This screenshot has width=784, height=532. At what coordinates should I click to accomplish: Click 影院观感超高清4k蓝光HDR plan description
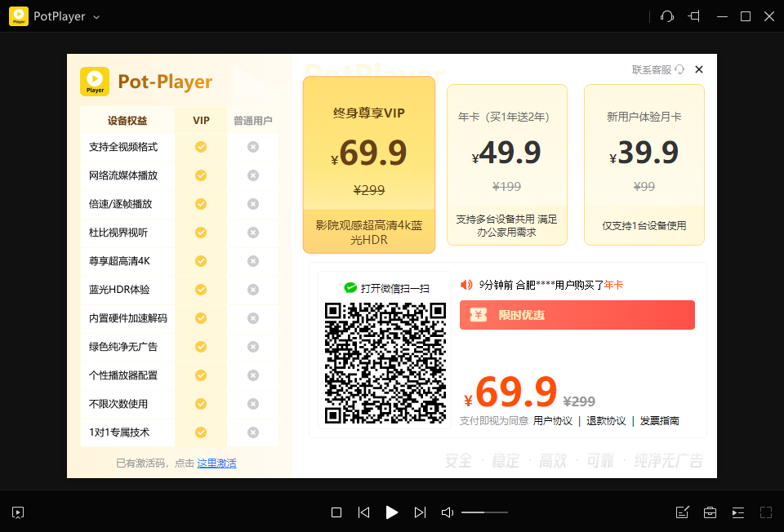point(369,233)
